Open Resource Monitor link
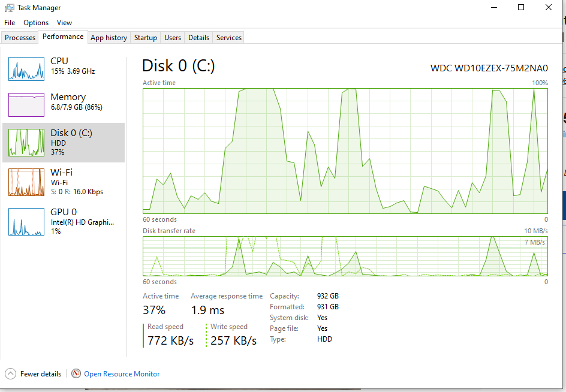This screenshot has height=392, width=566. (x=122, y=374)
